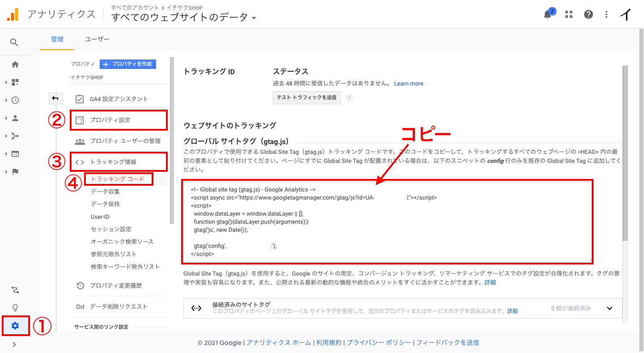
Task: Click 詳細 link in connected site tags
Action: tap(512, 311)
